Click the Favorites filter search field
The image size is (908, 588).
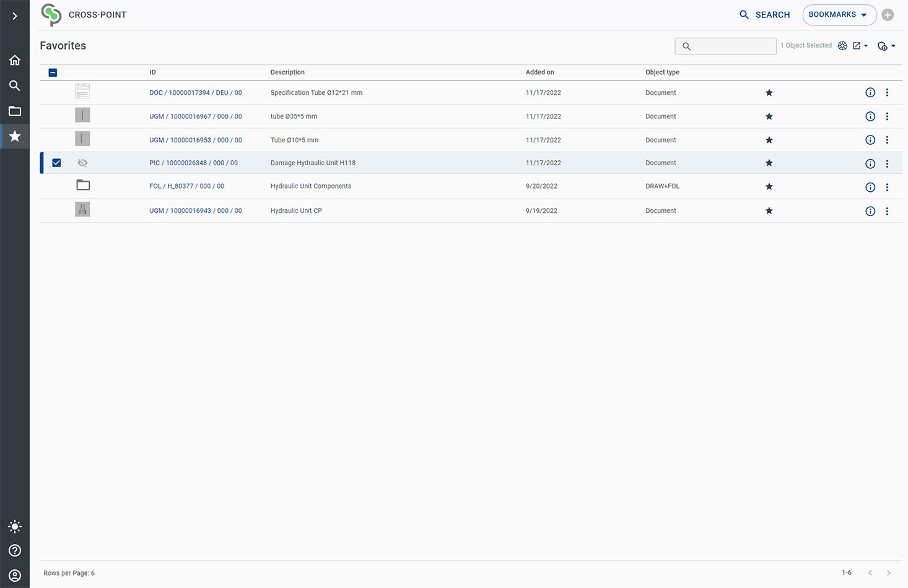tap(731, 46)
